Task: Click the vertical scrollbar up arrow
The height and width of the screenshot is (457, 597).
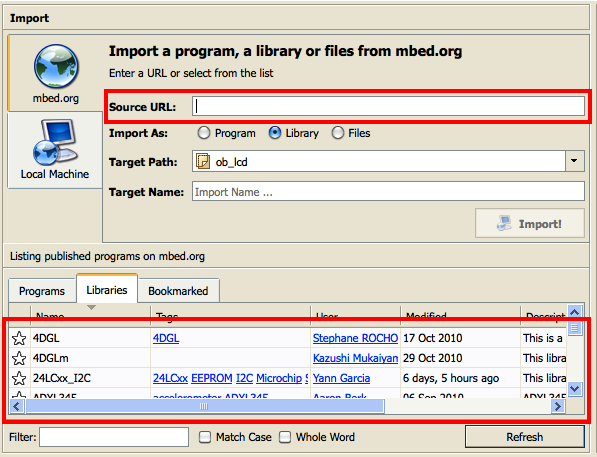Action: click(x=575, y=313)
